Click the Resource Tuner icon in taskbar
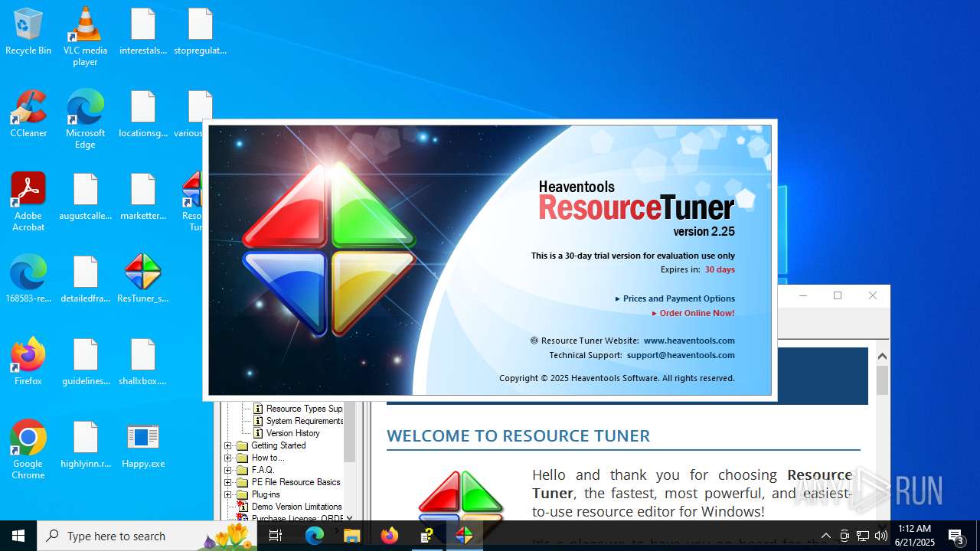This screenshot has height=551, width=980. 464,536
